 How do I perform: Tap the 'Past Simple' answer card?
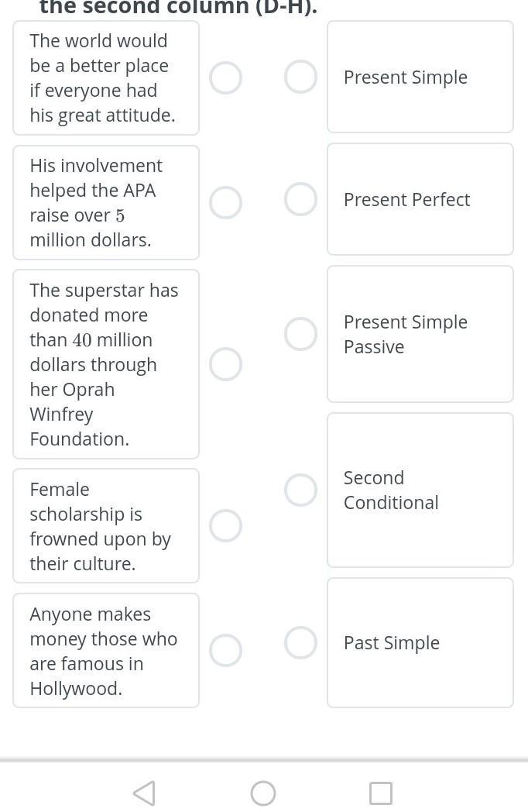(420, 642)
